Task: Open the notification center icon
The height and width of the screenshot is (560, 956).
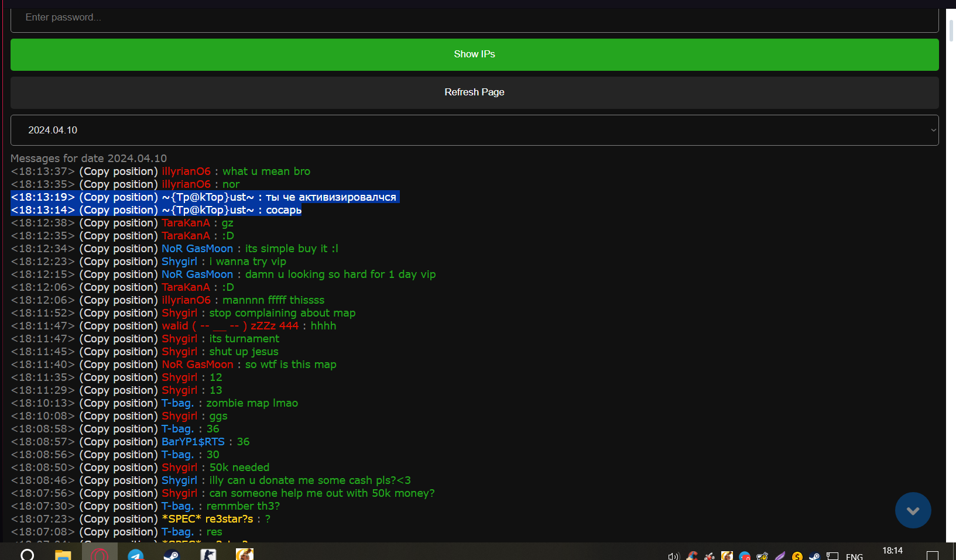Action: 933,555
